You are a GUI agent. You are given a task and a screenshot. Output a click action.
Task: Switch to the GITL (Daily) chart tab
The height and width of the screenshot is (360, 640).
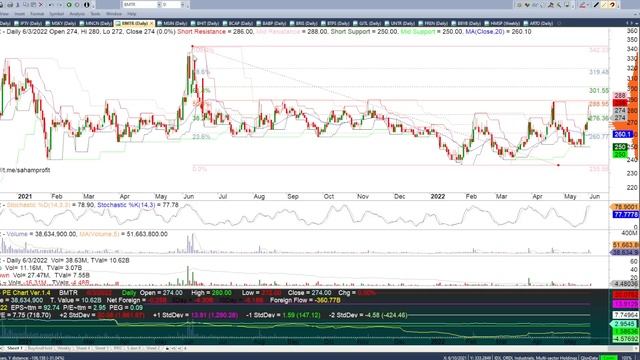pos(367,23)
